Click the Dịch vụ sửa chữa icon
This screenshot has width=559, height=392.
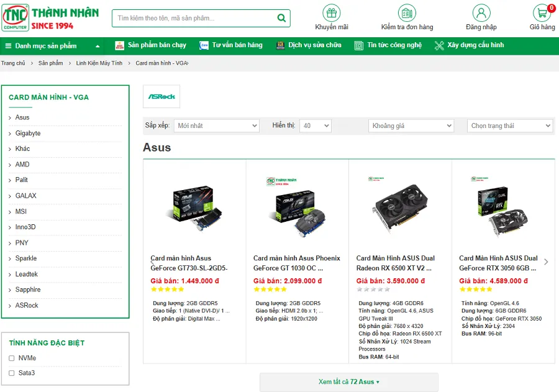(x=281, y=45)
